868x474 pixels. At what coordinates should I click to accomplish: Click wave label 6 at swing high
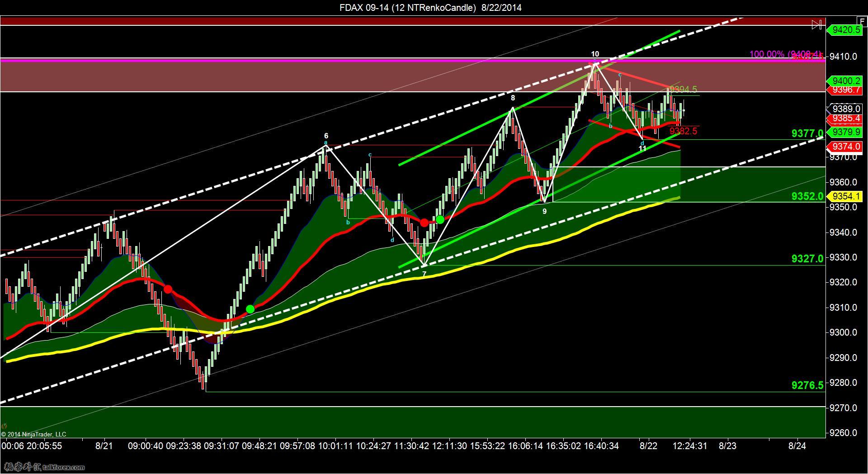tap(326, 136)
